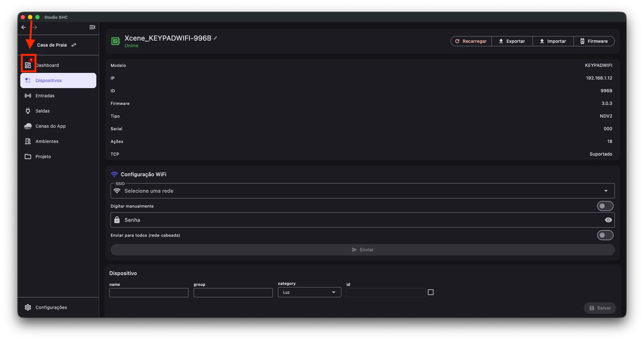Navigate to Ambientes
Viewport: 644px width, 341px height.
point(58,141)
